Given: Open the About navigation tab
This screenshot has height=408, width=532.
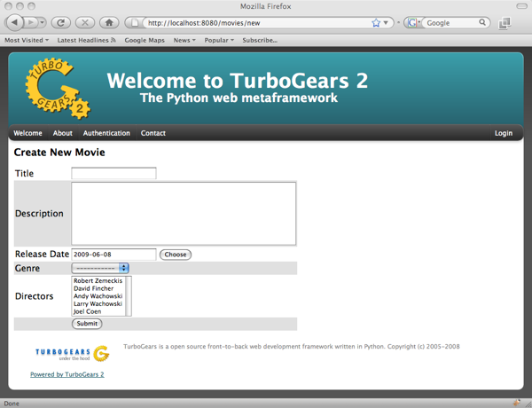Looking at the screenshot, I should (x=62, y=133).
